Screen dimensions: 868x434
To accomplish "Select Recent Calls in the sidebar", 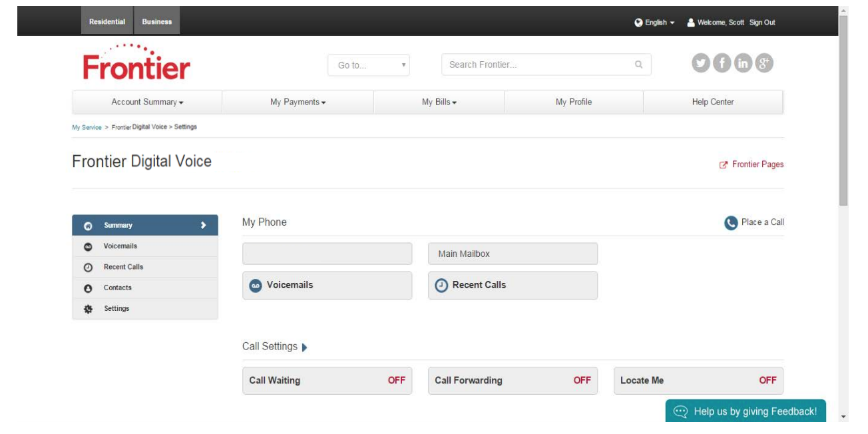I will pos(145,268).
